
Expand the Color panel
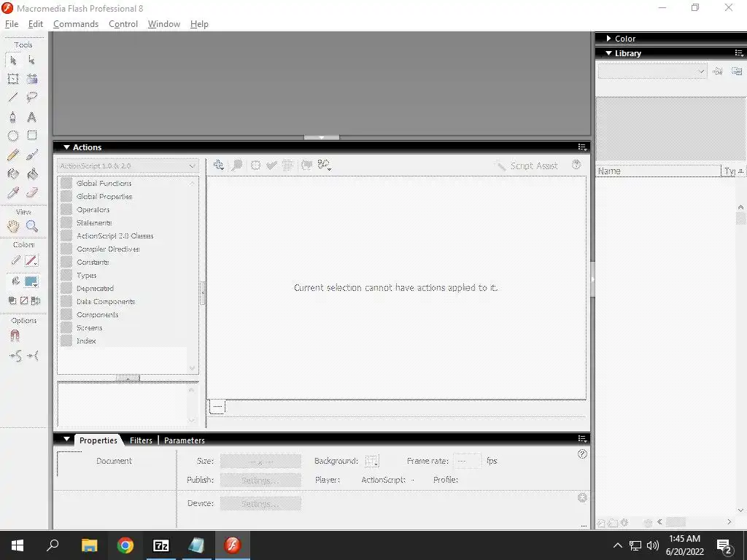click(609, 38)
